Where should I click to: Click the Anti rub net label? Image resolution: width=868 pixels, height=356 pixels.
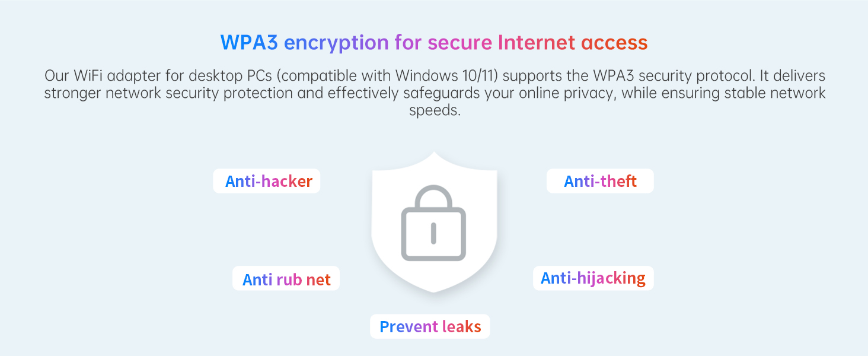click(x=286, y=279)
